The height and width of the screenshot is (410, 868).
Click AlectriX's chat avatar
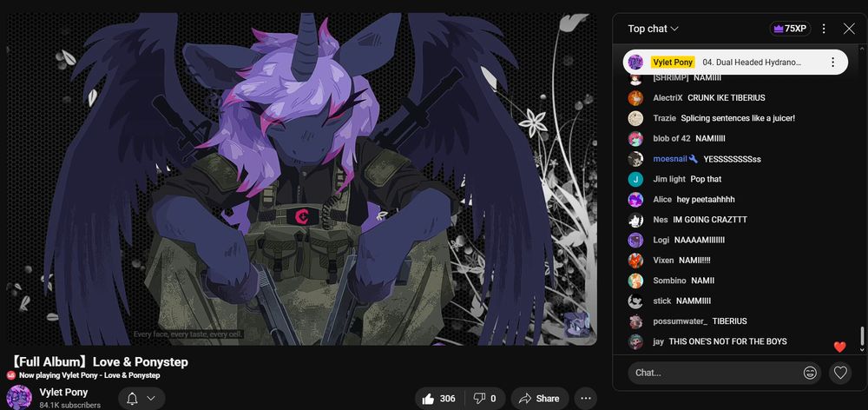tap(635, 98)
